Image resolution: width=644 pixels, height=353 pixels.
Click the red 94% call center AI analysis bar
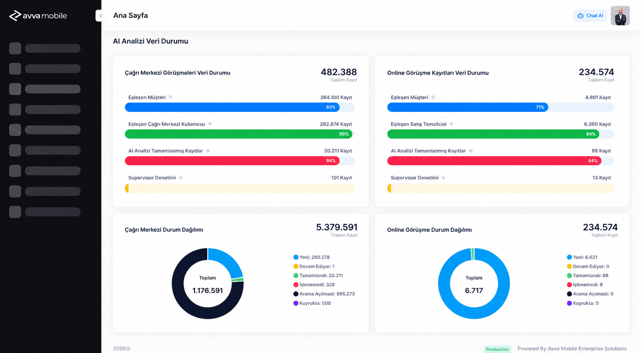[x=232, y=161]
